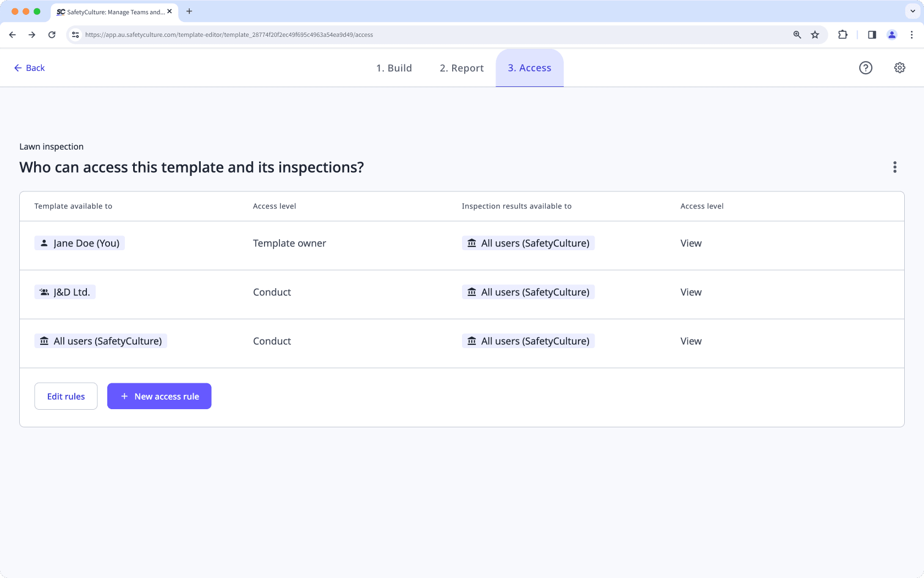Open the help question mark icon
Viewport: 924px width, 578px height.
coord(866,68)
